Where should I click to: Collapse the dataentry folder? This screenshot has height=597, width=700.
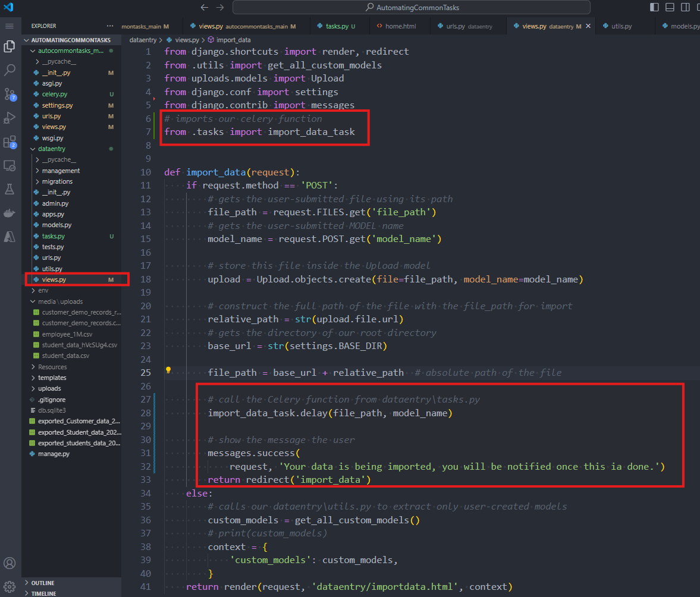point(71,149)
